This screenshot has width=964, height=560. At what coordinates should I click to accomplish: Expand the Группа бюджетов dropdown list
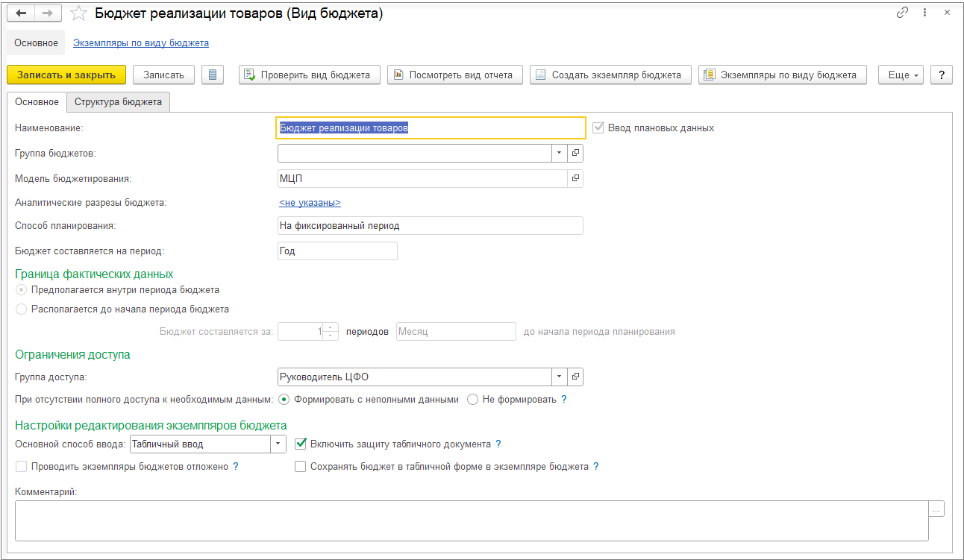[560, 153]
